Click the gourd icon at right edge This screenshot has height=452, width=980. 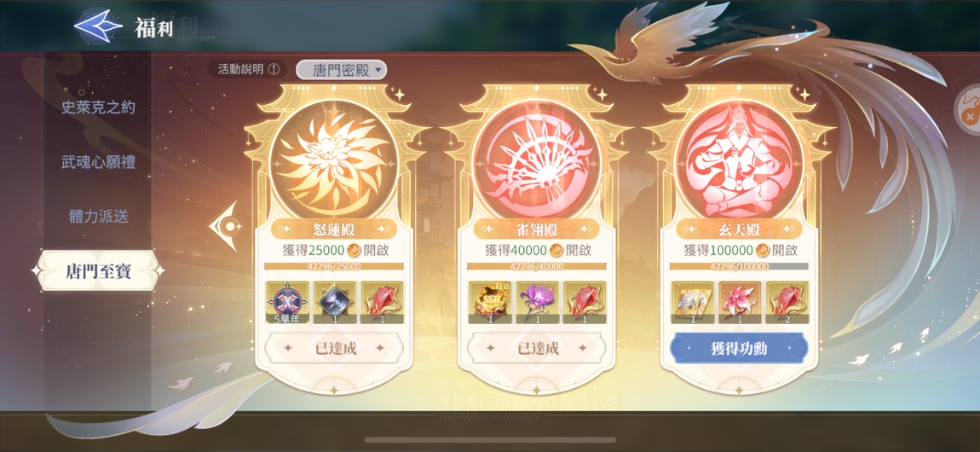click(968, 113)
